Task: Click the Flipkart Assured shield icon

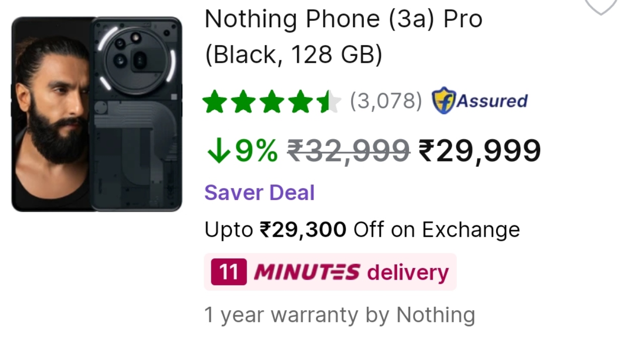Action: click(443, 101)
